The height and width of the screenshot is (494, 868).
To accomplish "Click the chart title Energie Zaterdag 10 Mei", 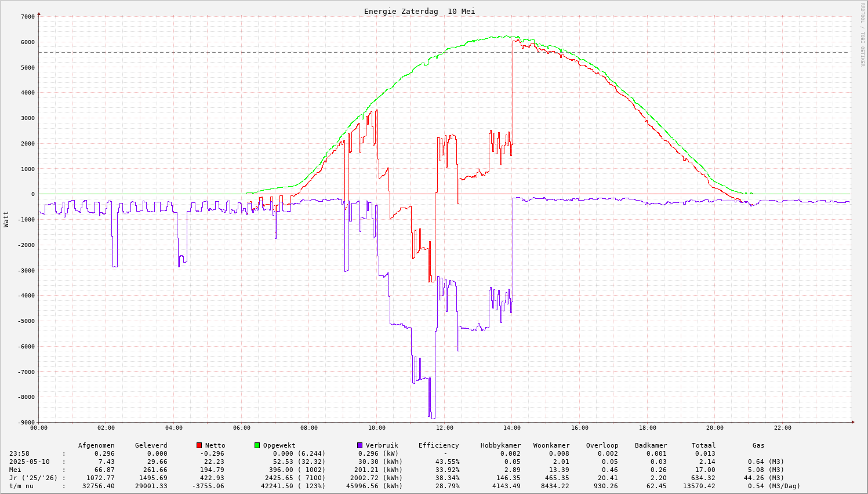I will coord(419,12).
